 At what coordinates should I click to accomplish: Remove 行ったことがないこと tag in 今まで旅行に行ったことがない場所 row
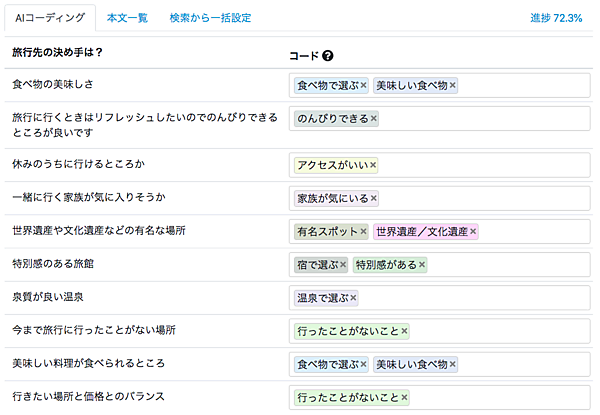click(404, 331)
